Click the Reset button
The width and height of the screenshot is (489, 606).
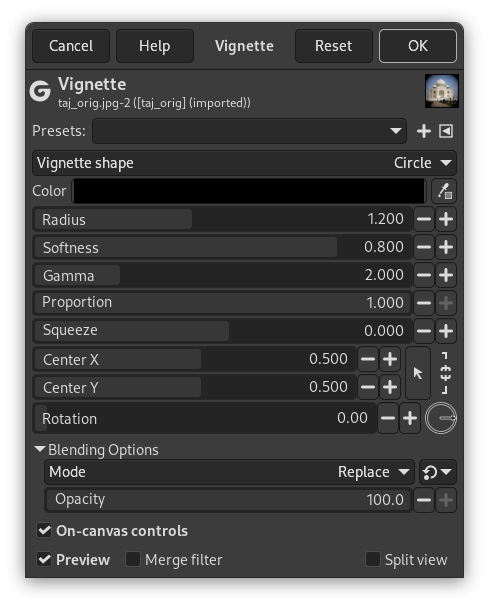[334, 46]
